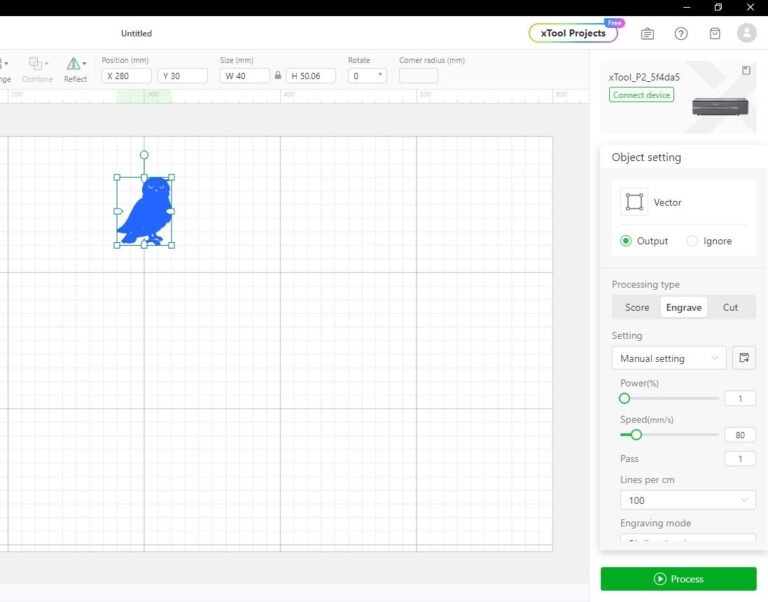The width and height of the screenshot is (768, 602).
Task: Click the save parameter icon beside Manual setting
Action: (x=743, y=358)
